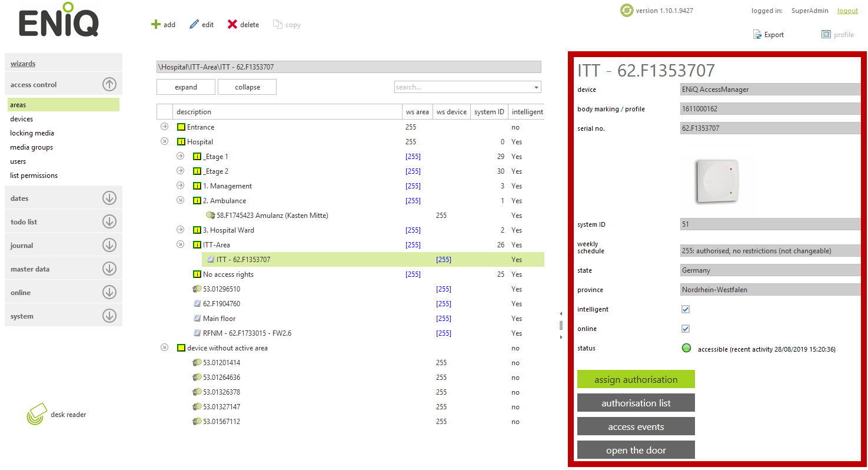Click the green add plus icon
The width and height of the screenshot is (868, 470).
pyautogui.click(x=156, y=25)
